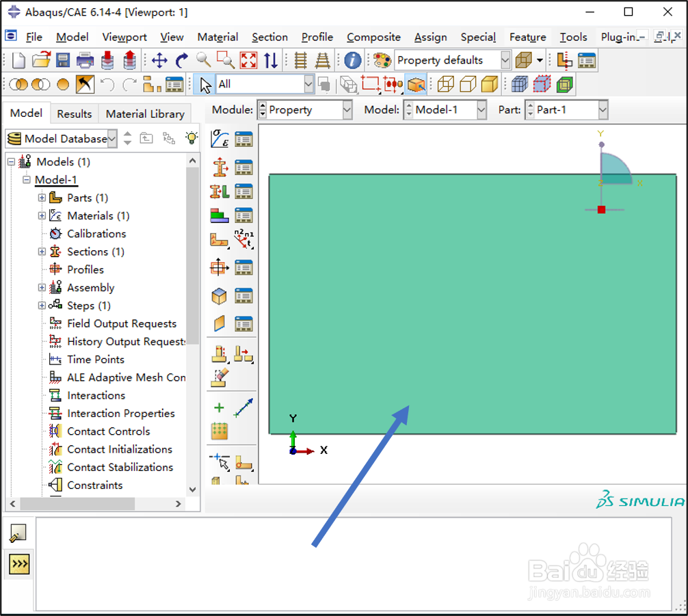Open the Section menu
The height and width of the screenshot is (616, 688).
[269, 38]
